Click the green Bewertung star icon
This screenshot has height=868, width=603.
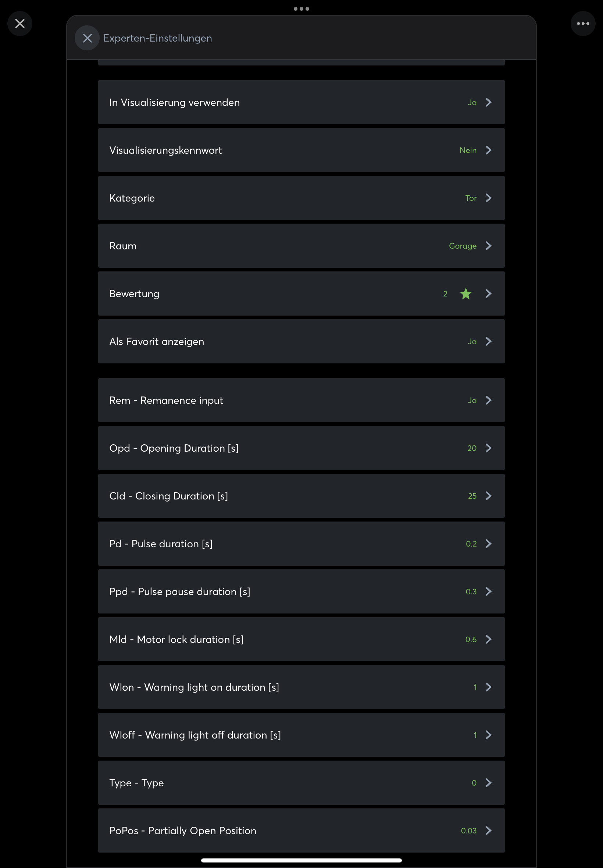tap(465, 294)
